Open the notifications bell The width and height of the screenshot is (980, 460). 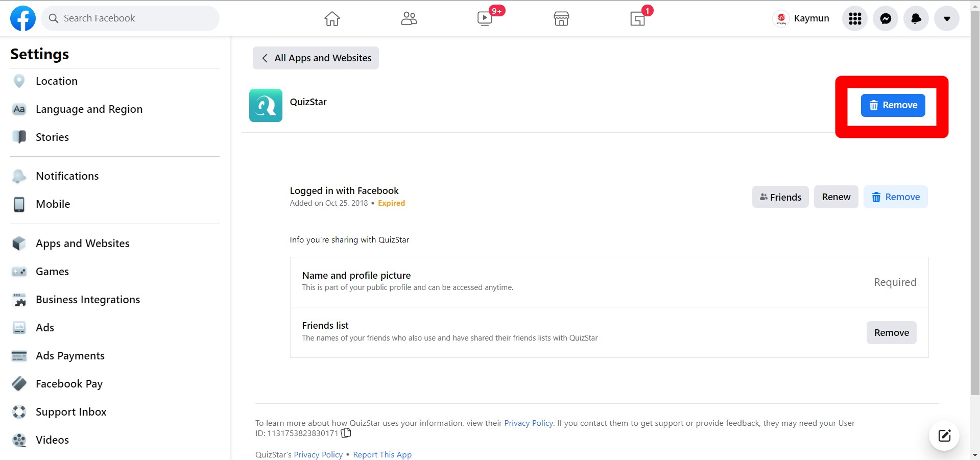tap(916, 18)
